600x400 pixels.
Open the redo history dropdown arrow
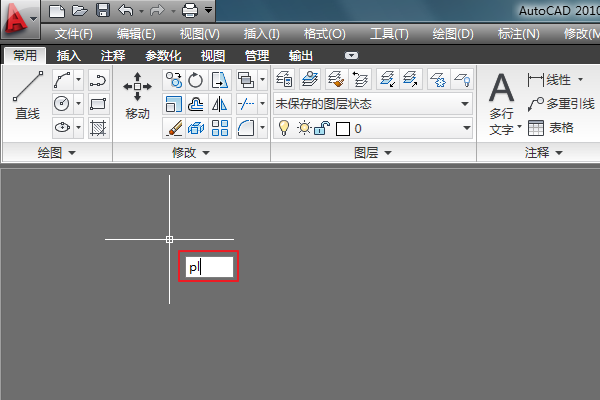coord(173,11)
